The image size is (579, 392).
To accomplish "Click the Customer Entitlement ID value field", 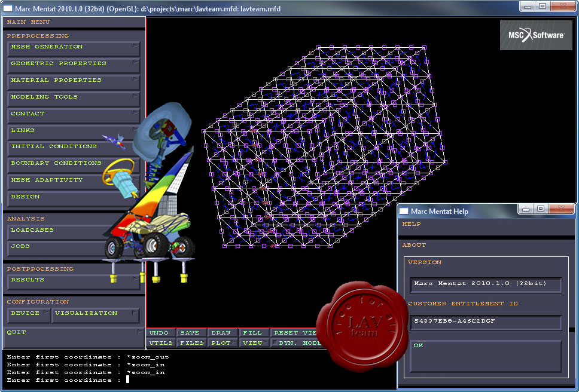I will pos(486,323).
